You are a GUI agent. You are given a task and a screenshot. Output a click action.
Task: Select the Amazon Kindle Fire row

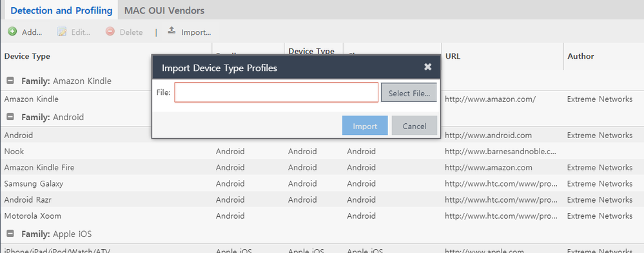pos(322,167)
